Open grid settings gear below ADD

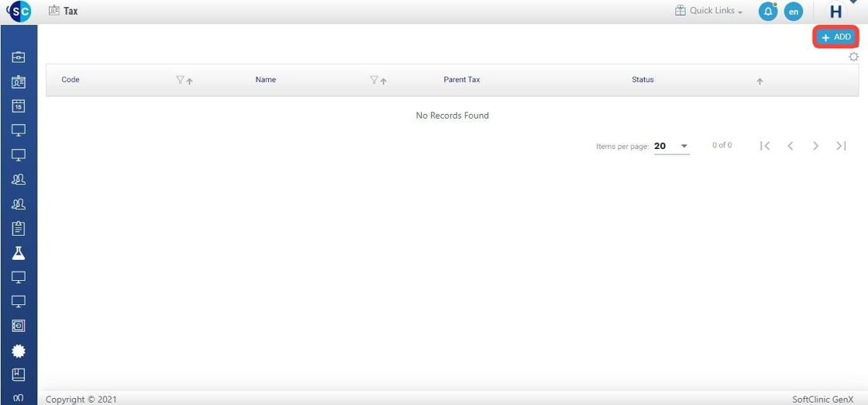click(853, 57)
